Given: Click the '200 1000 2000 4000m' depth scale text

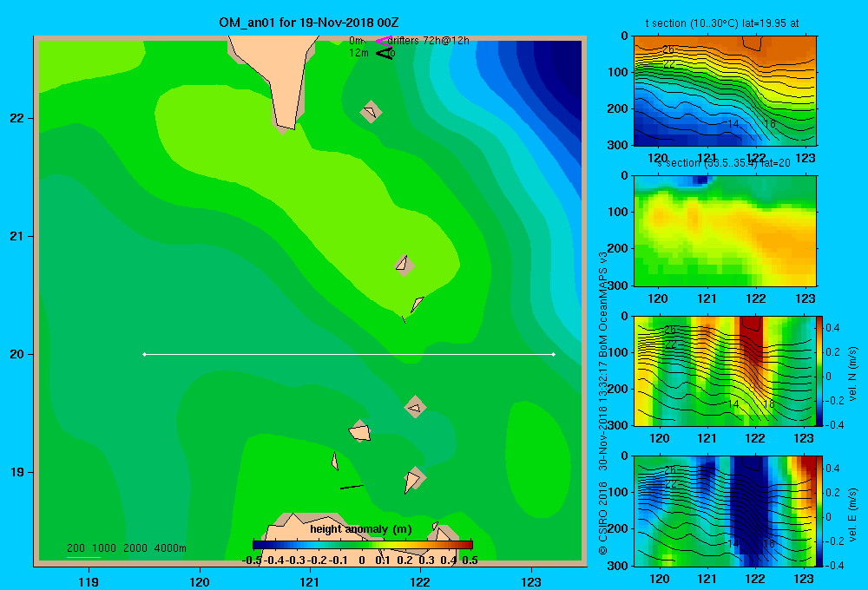Looking at the screenshot, I should 126,548.
